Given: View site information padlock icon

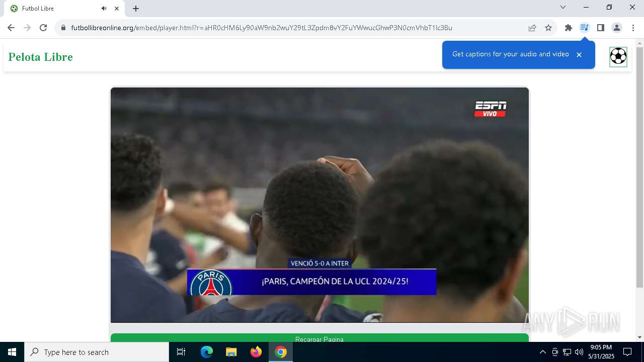Looking at the screenshot, I should coord(63,28).
